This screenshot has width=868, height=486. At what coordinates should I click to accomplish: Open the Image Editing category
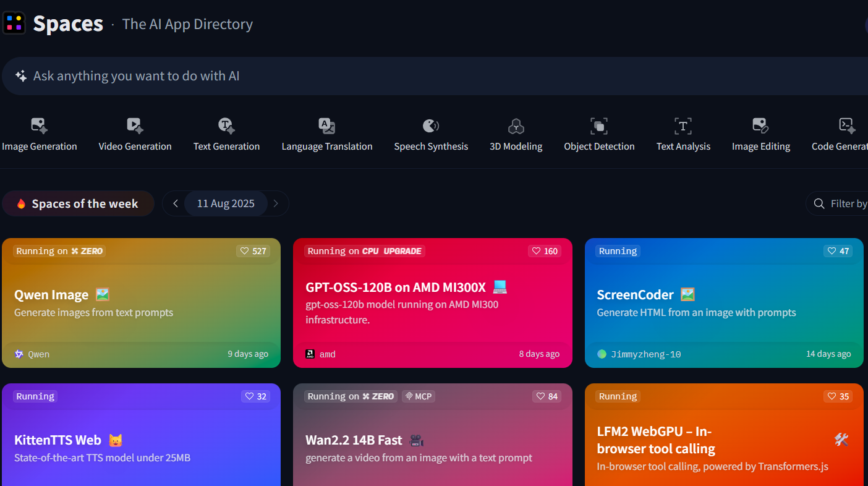[x=760, y=134]
